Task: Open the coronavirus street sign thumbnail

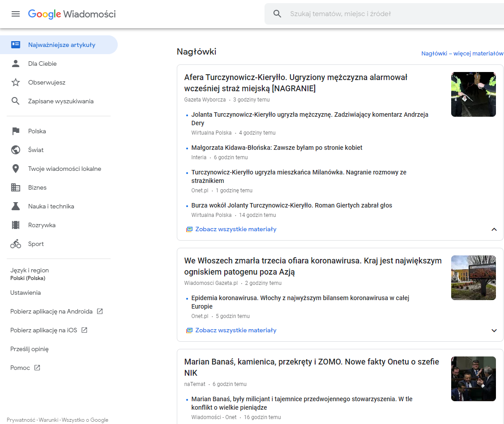Action: pyautogui.click(x=473, y=278)
